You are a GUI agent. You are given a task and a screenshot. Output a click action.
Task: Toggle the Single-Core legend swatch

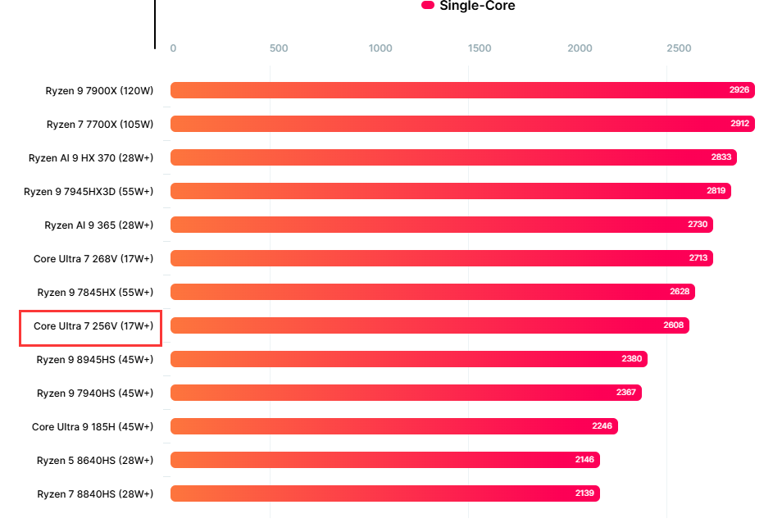click(427, 6)
